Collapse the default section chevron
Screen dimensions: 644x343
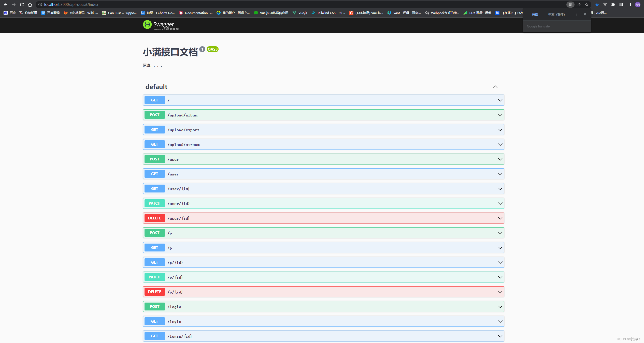point(495,87)
